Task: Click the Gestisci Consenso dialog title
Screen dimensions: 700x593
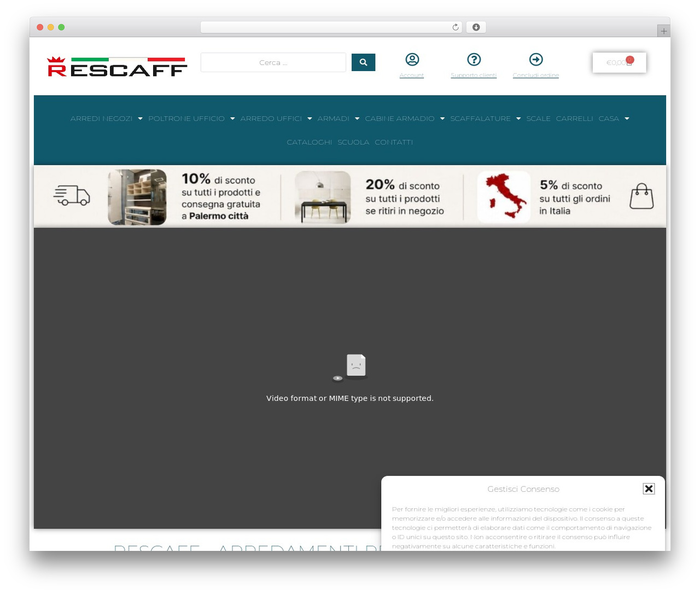Action: coord(523,489)
